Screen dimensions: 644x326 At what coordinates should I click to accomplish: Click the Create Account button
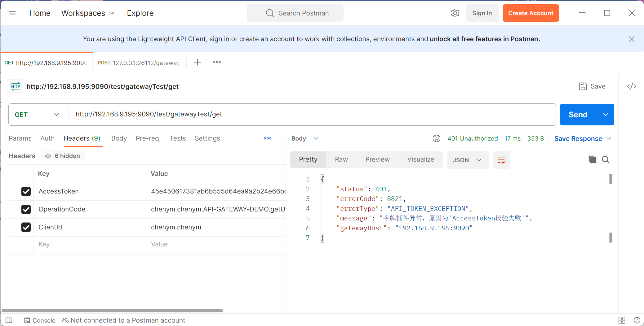click(531, 13)
